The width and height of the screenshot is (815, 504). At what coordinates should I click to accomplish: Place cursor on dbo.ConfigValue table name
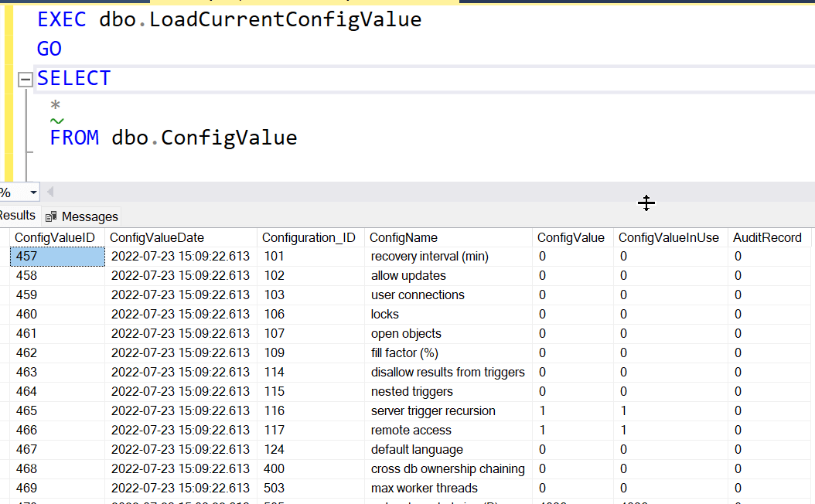tap(204, 138)
